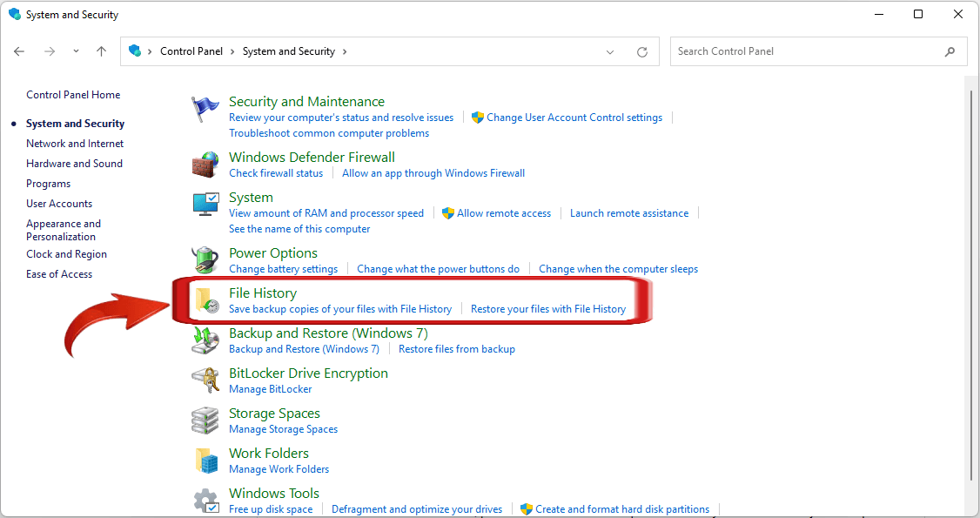Open the address bar dropdown arrow
The width and height of the screenshot is (980, 518).
coord(610,51)
